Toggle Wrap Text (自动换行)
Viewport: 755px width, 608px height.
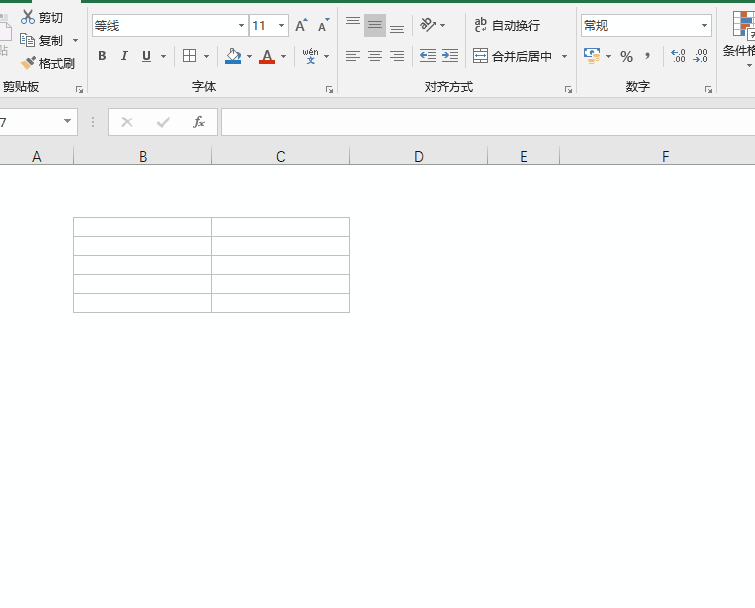coord(507,25)
